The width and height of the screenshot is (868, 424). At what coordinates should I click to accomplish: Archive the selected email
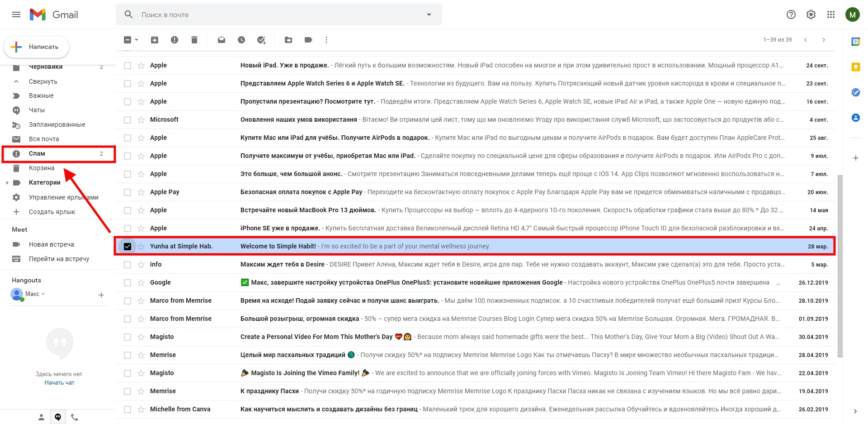pyautogui.click(x=155, y=40)
